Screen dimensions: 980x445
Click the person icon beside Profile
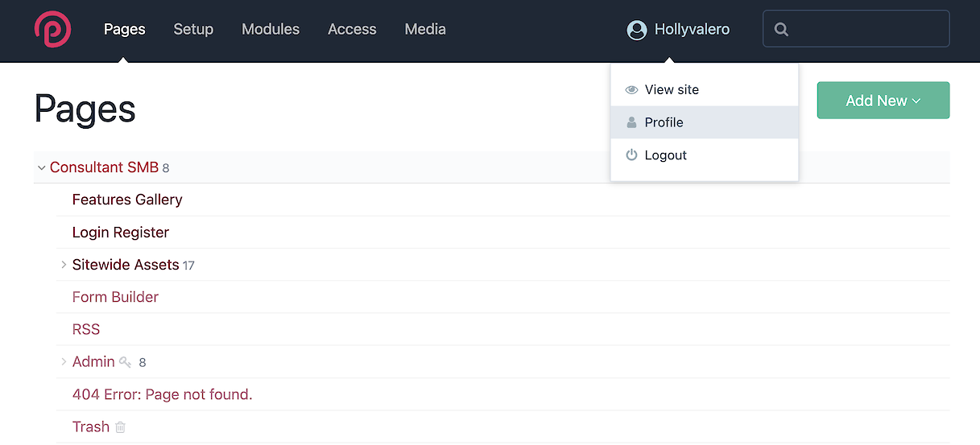pos(631,122)
